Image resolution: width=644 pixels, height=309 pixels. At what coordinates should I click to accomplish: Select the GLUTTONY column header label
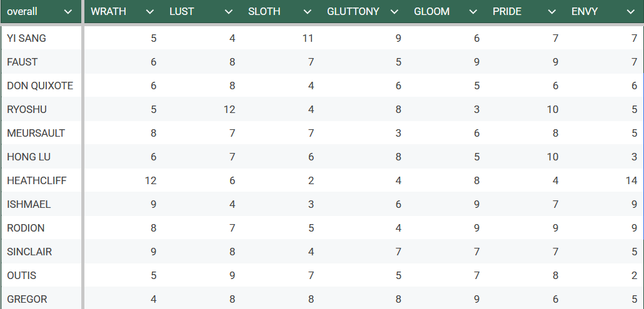pyautogui.click(x=353, y=11)
